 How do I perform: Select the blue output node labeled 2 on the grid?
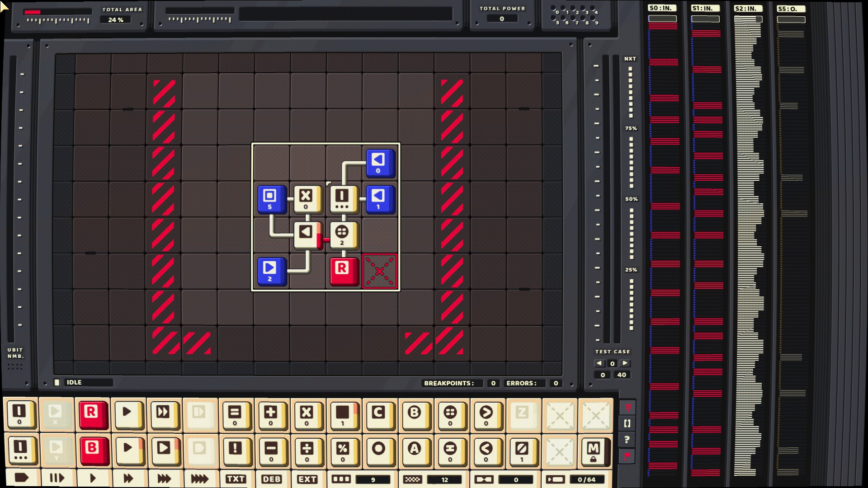[x=271, y=271]
